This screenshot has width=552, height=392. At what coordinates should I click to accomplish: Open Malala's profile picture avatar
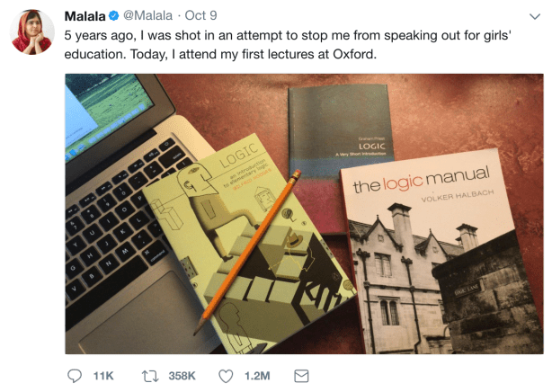[x=31, y=32]
